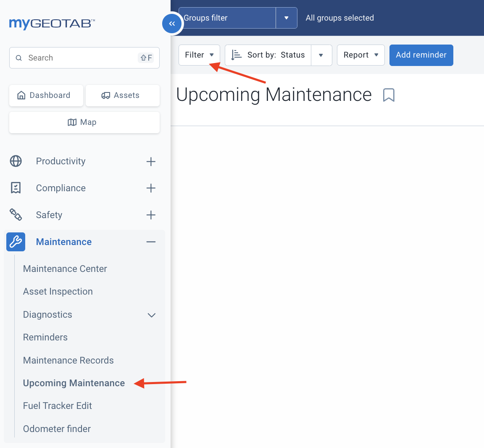Click the MyGeotab logo

tap(52, 24)
